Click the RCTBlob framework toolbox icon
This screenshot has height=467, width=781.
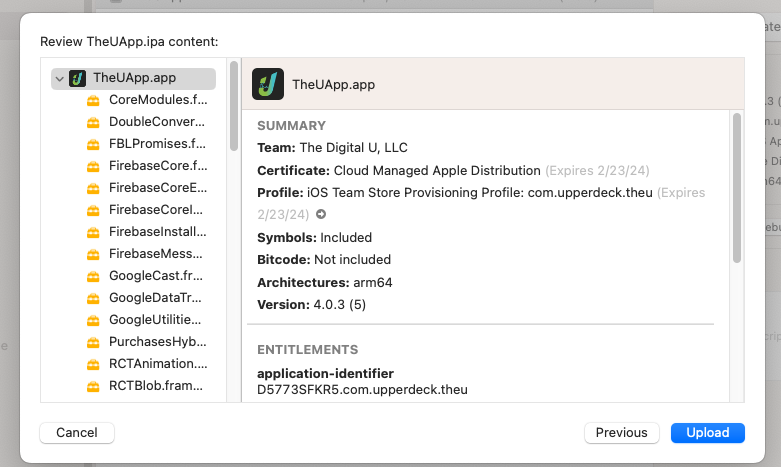(x=93, y=386)
